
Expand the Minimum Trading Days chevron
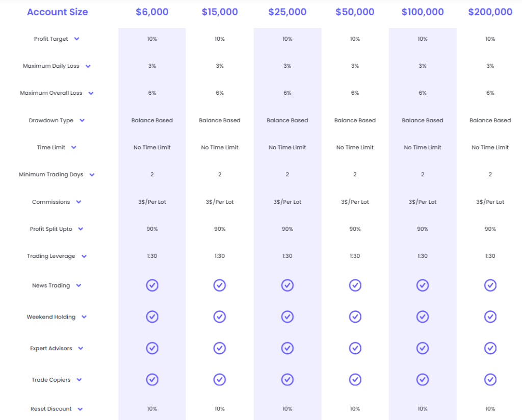tap(92, 175)
